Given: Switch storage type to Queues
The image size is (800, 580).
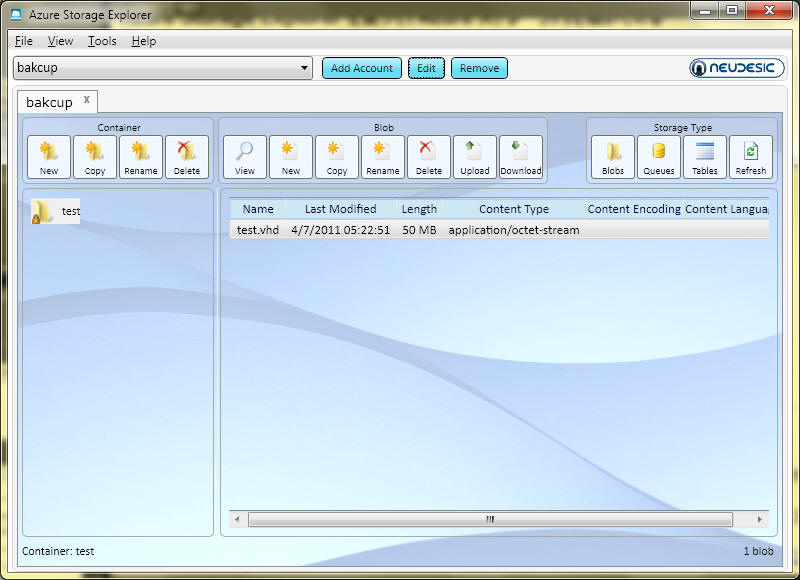Looking at the screenshot, I should [x=659, y=157].
